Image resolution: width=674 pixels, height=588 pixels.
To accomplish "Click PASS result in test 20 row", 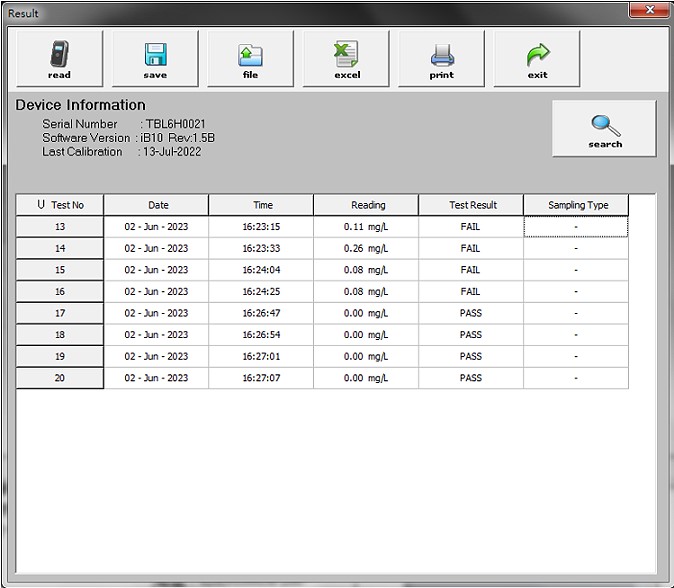I will 471,378.
